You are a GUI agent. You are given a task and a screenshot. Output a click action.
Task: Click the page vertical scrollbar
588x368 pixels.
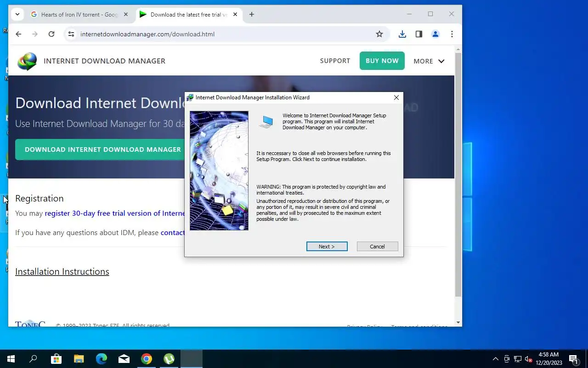(x=458, y=175)
